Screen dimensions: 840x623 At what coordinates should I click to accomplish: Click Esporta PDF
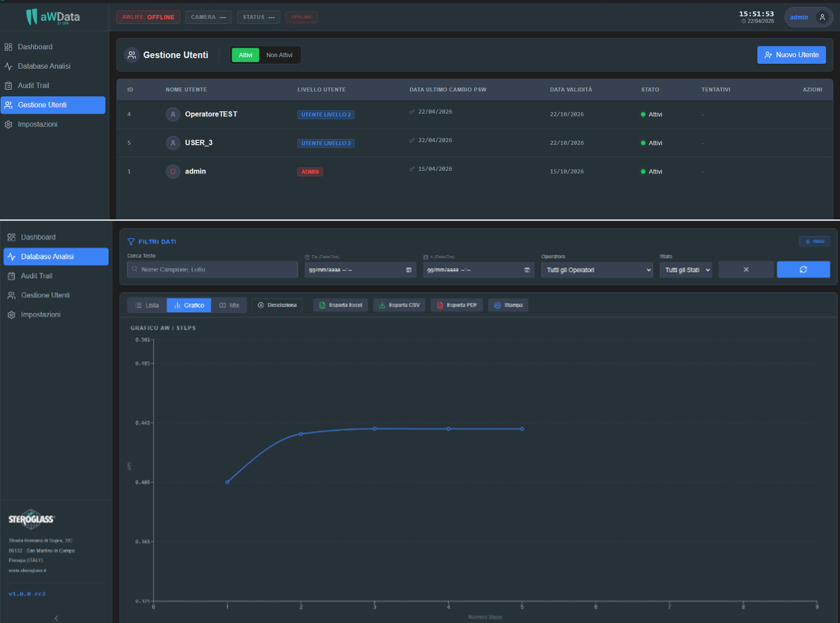click(457, 305)
